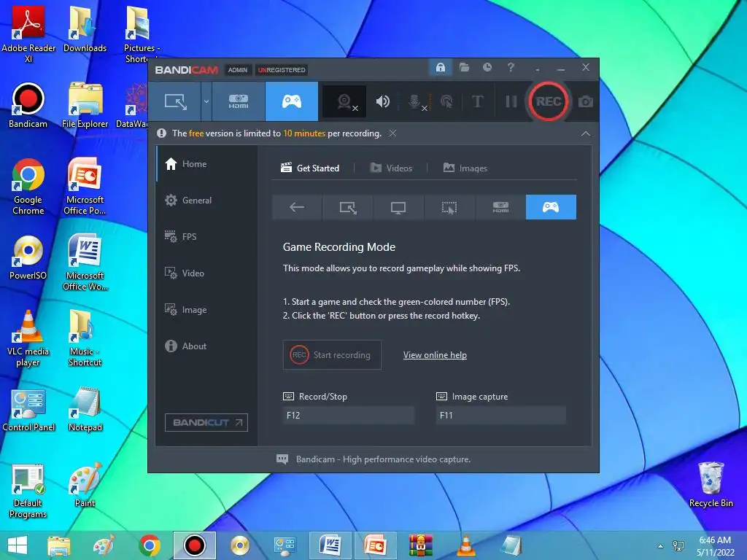747x560 pixels.
Task: Open WinRAR icon on taskbar
Action: 421,545
